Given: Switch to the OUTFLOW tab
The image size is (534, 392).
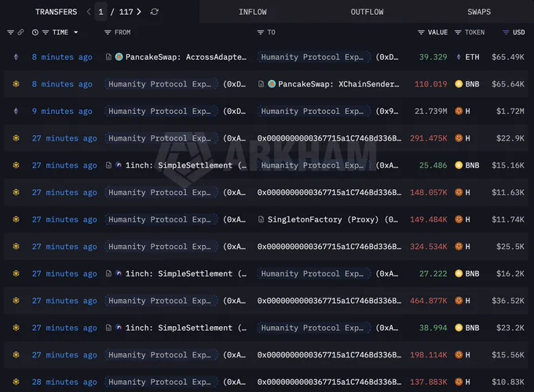Looking at the screenshot, I should 367,12.
